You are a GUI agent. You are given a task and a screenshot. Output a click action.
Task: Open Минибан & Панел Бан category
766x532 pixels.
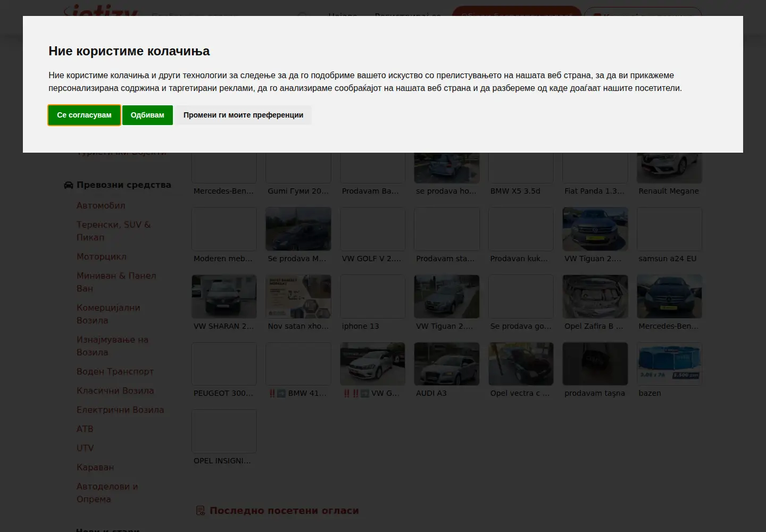pos(116,282)
